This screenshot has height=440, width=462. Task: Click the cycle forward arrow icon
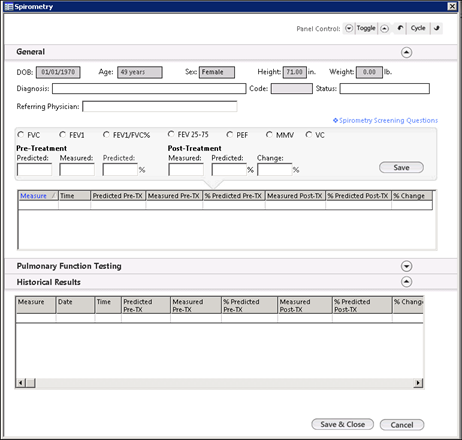coord(436,28)
